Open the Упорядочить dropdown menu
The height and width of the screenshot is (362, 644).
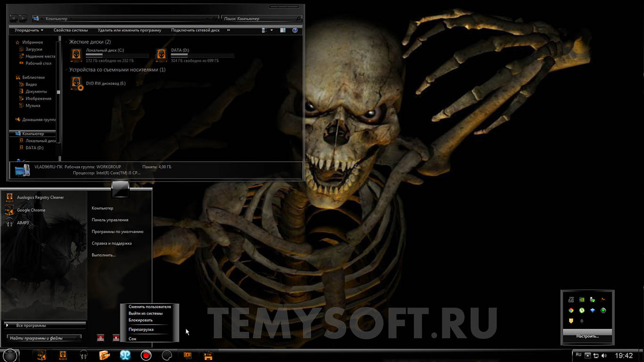click(29, 30)
